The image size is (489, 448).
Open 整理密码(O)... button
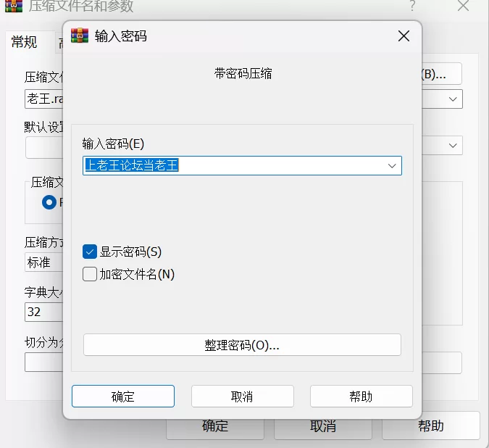pyautogui.click(x=242, y=345)
